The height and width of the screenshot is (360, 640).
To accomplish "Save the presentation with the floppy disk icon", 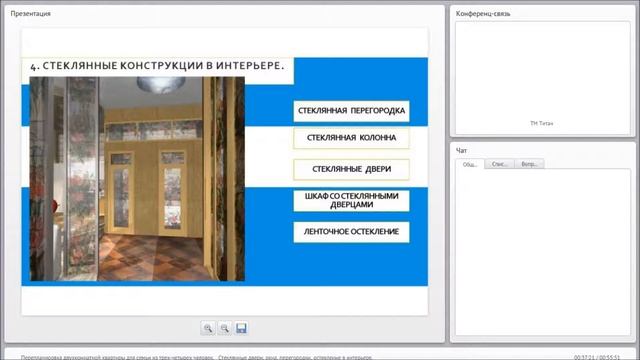I will 241,328.
